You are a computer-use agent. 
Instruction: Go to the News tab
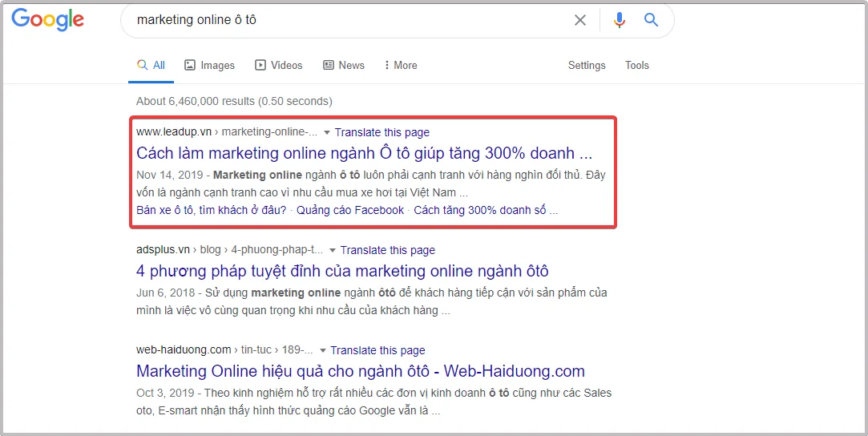click(x=344, y=65)
